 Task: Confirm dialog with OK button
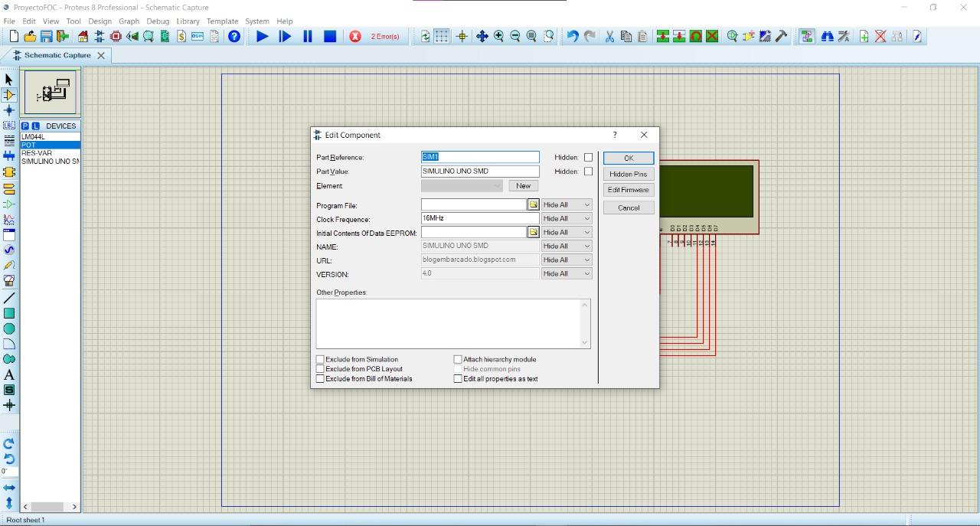629,158
